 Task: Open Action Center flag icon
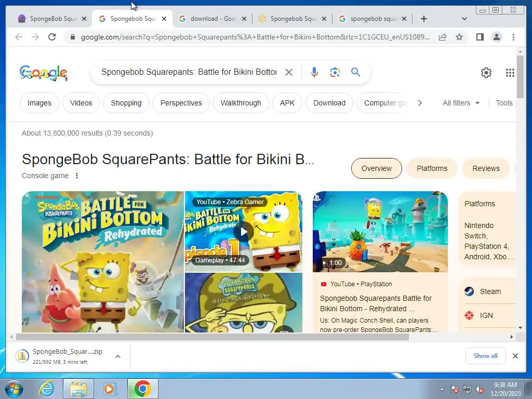click(x=455, y=390)
